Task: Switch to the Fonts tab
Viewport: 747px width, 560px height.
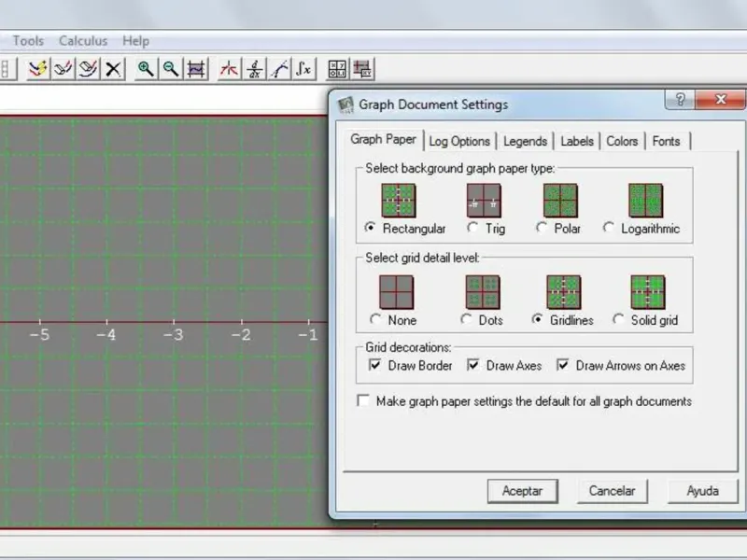Action: click(x=666, y=142)
